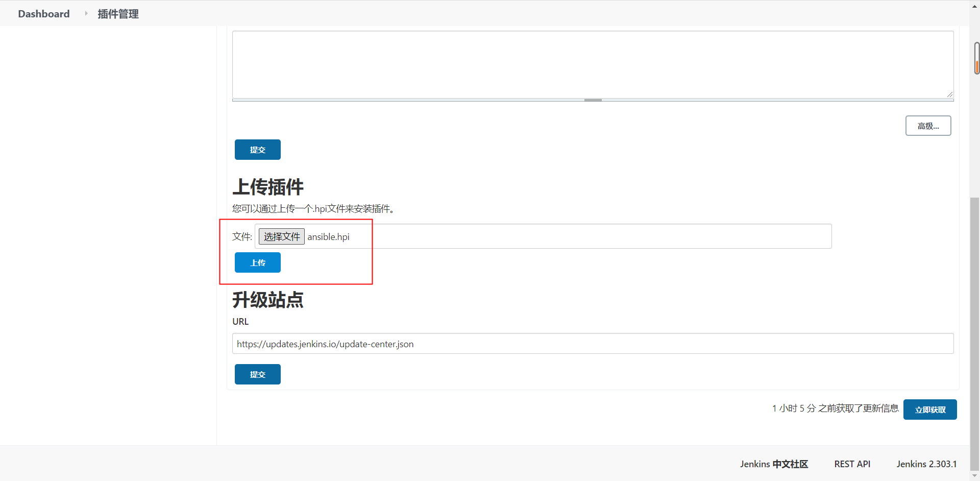Open the Dashboard breadcrumb link
This screenshot has width=980, height=481.
coord(44,14)
